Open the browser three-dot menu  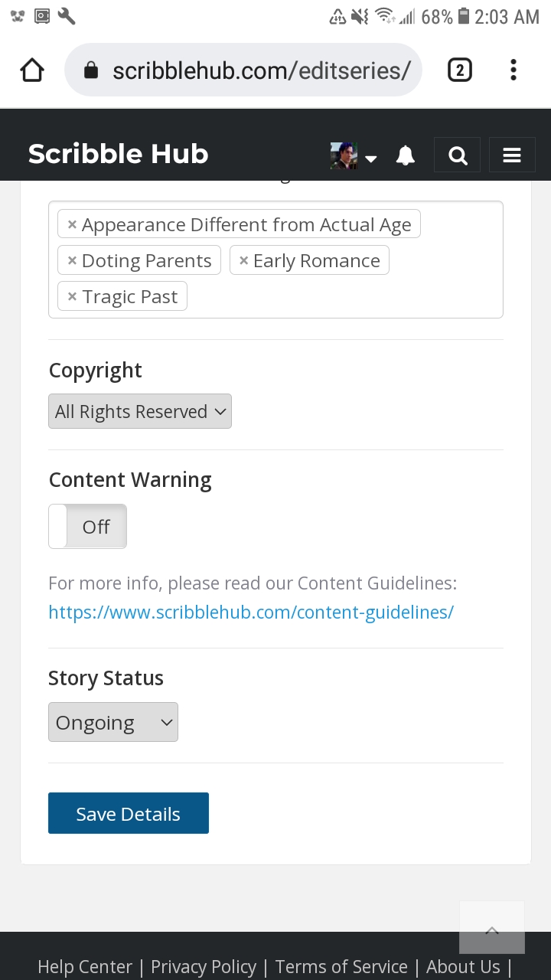pos(513,70)
